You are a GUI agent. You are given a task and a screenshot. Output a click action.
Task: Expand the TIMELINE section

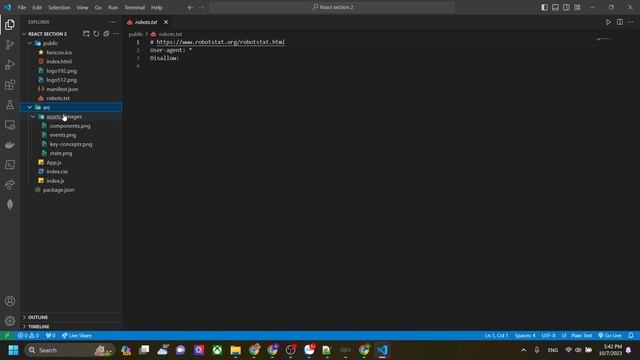pos(71,327)
